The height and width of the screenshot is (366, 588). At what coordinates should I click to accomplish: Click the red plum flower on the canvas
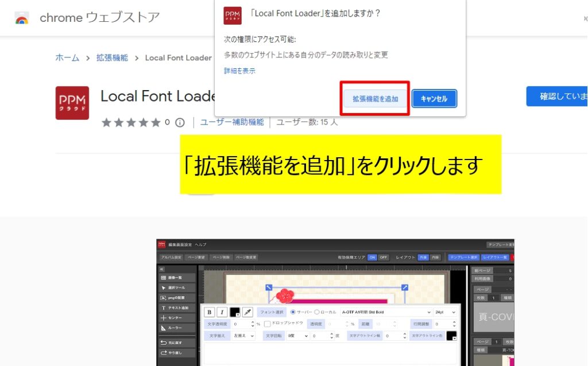286,295
